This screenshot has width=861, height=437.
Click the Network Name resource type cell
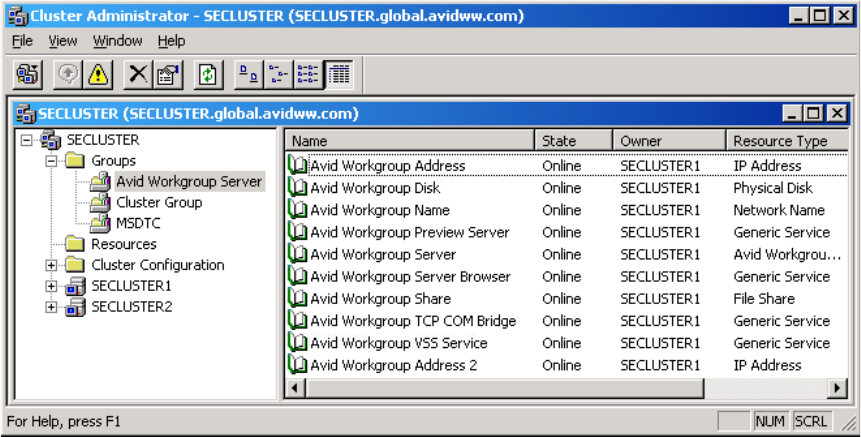pos(779,210)
